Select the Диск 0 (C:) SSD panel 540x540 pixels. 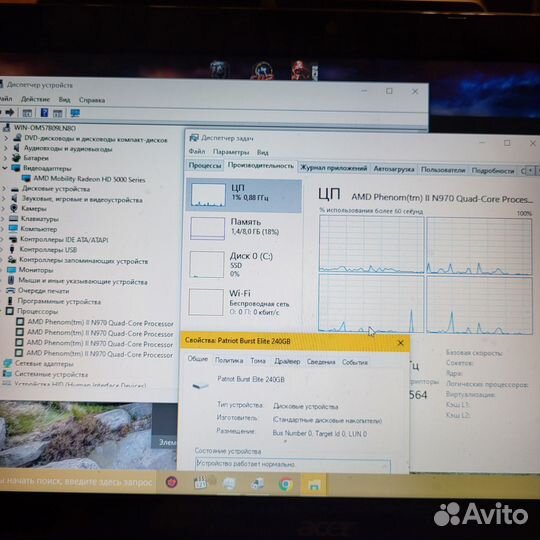click(243, 264)
